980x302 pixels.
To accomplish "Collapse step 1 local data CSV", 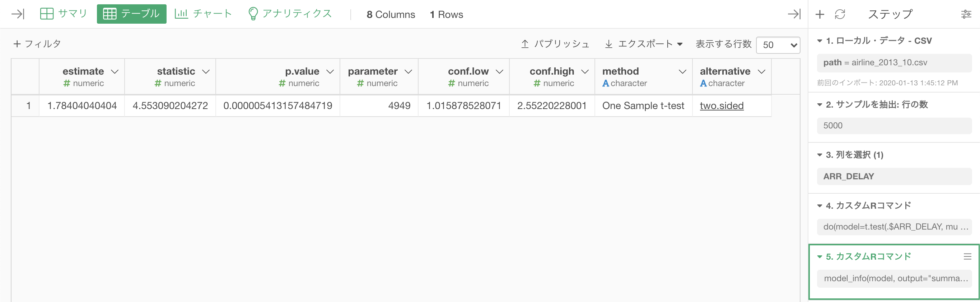I will coord(820,41).
